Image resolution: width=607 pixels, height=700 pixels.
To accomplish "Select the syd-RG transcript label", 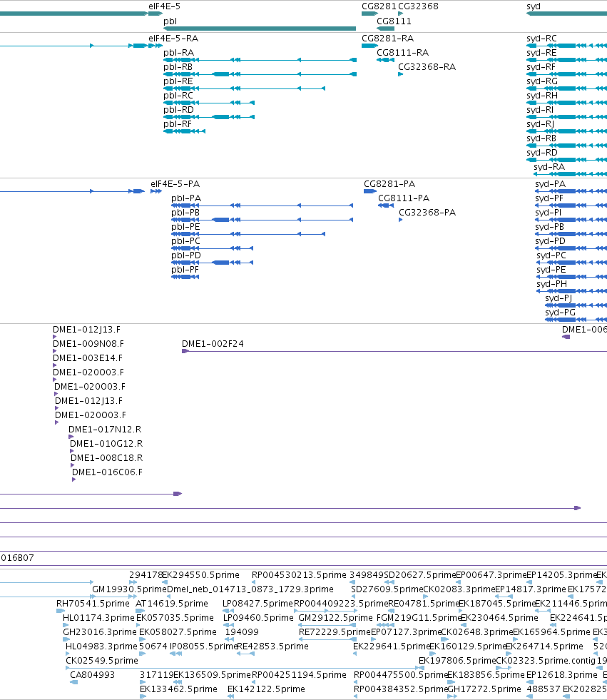I will pyautogui.click(x=542, y=81).
